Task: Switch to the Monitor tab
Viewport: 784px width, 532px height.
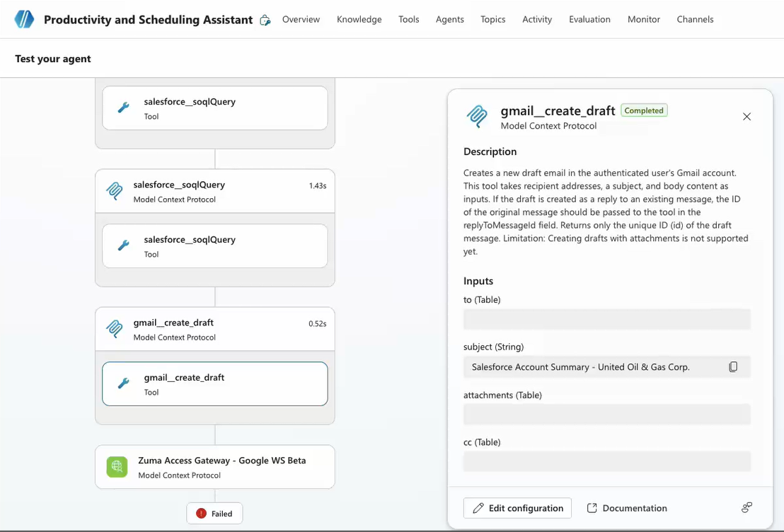Action: (643, 20)
